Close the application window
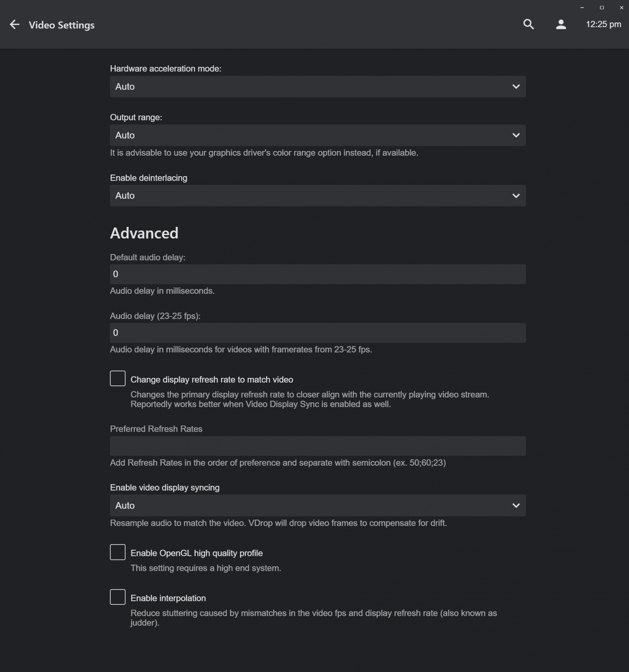Viewport: 629px width, 672px height. click(622, 7)
